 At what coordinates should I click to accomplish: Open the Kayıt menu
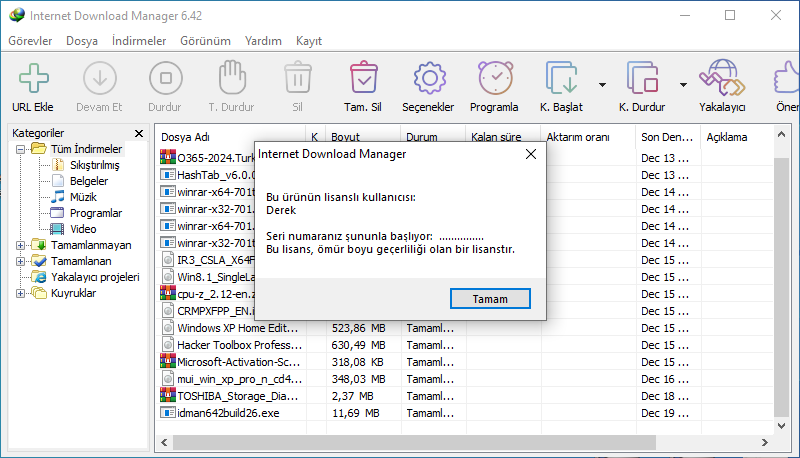(x=309, y=41)
